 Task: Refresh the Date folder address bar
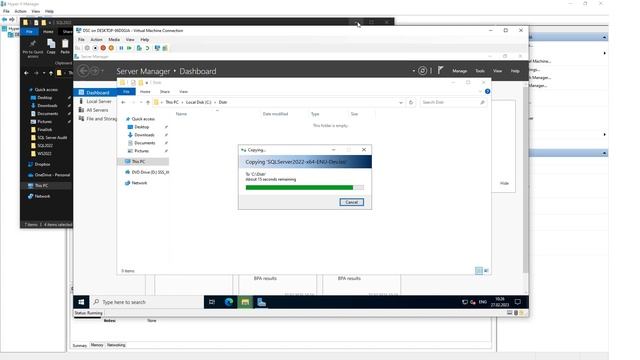411,102
